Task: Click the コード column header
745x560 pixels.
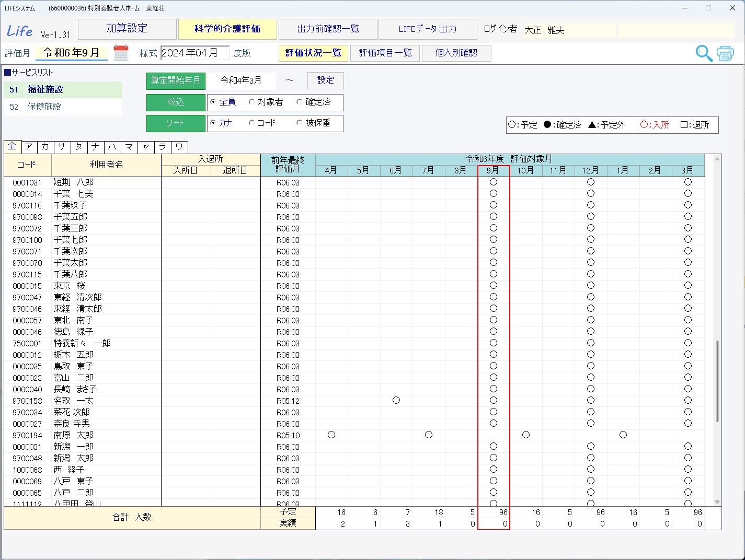Action: 27,165
